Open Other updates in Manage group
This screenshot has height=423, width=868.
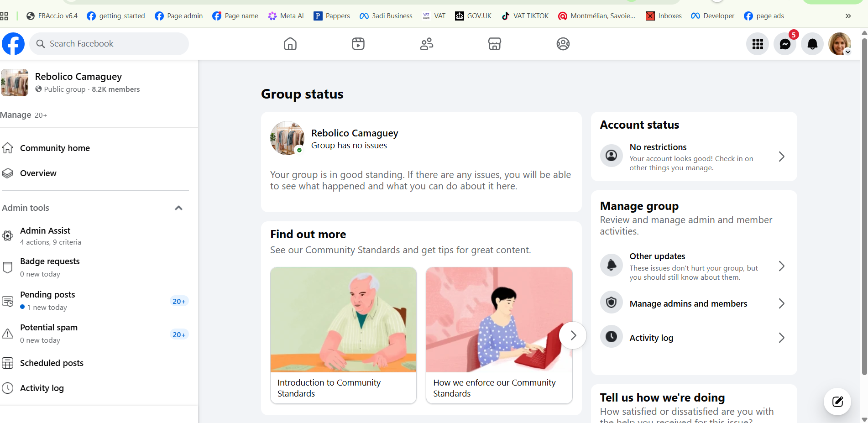point(694,266)
